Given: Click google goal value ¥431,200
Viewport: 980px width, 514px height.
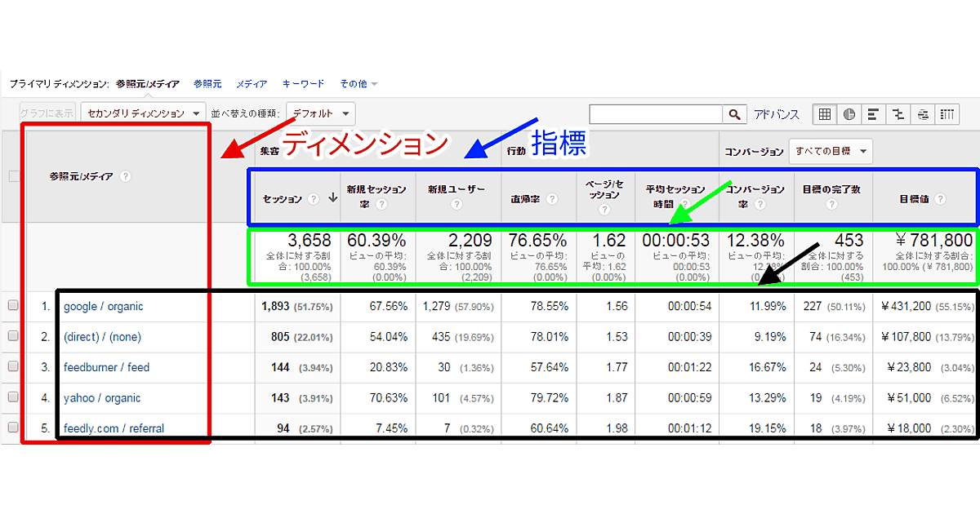Looking at the screenshot, I should 906,307.
